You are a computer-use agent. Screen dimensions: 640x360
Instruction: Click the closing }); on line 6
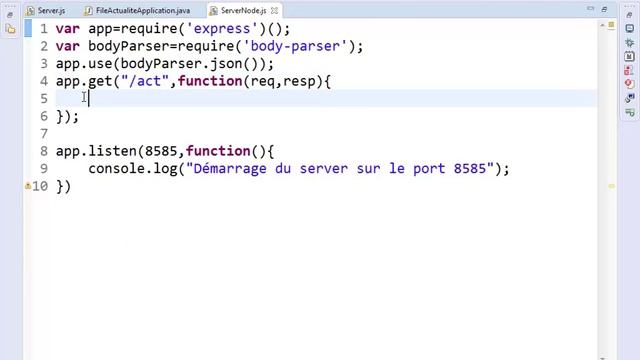(x=67, y=116)
